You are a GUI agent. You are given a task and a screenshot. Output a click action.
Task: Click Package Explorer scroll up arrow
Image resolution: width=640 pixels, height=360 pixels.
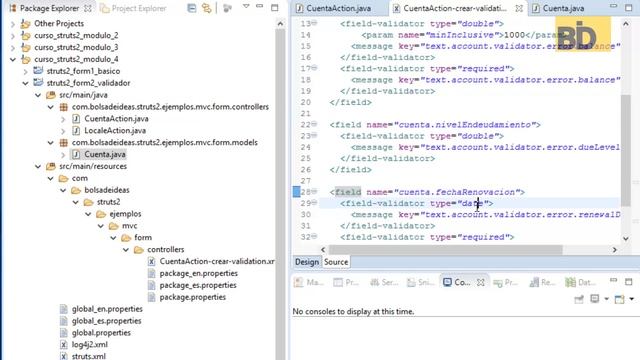(x=280, y=24)
